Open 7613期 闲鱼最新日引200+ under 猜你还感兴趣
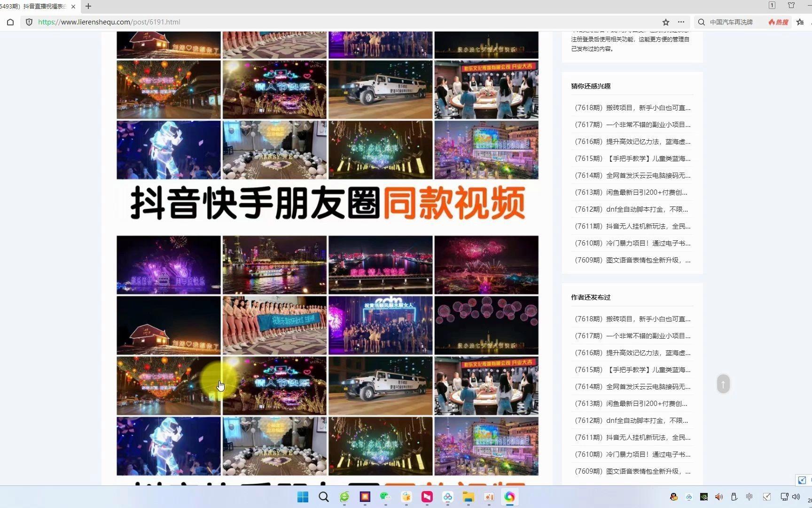Viewport: 812px width, 508px height. click(x=631, y=192)
